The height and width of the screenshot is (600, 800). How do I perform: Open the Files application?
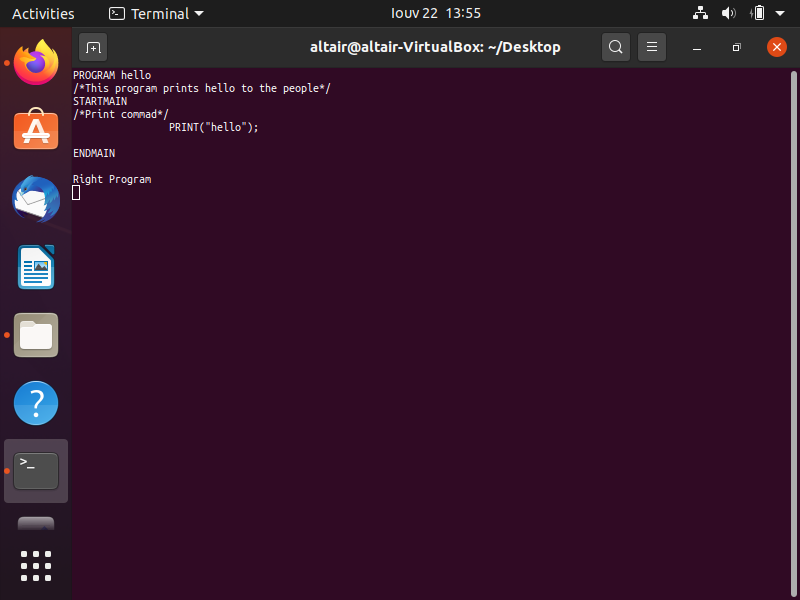click(x=35, y=335)
